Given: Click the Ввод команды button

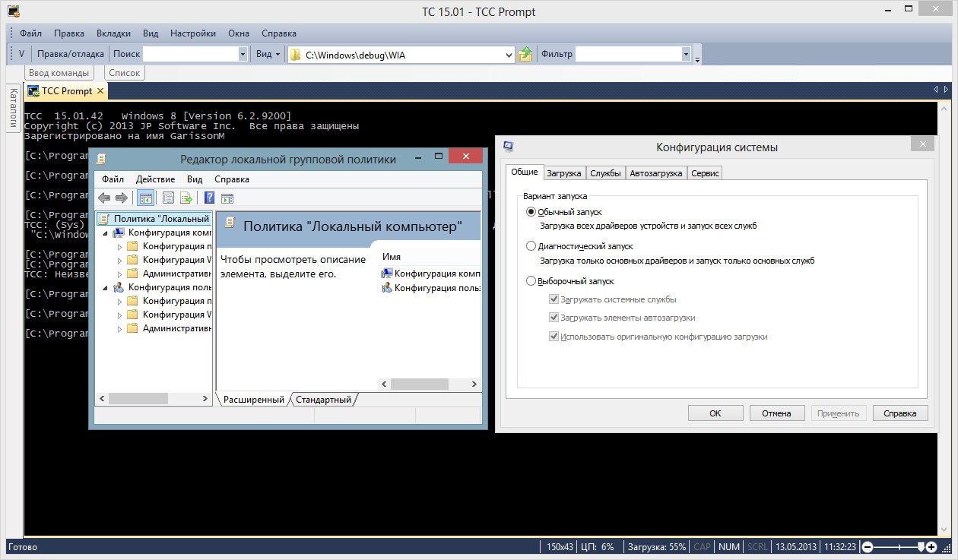Looking at the screenshot, I should (59, 73).
